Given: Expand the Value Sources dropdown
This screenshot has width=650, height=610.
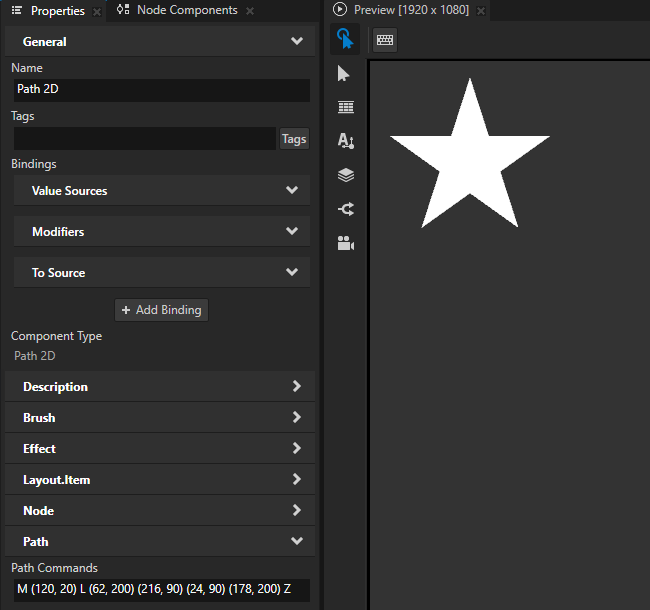Looking at the screenshot, I should (291, 190).
